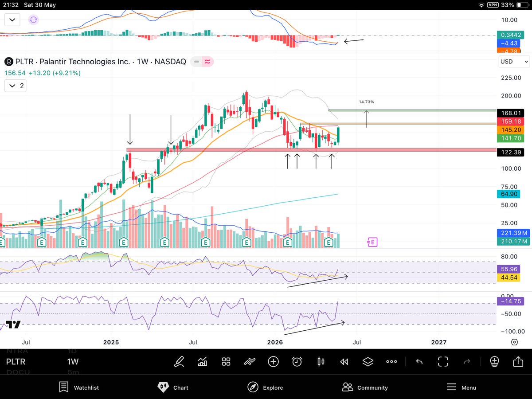This screenshot has width=532, height=399.
Task: Undo the last action with the back arrow
Action: [x=419, y=361]
